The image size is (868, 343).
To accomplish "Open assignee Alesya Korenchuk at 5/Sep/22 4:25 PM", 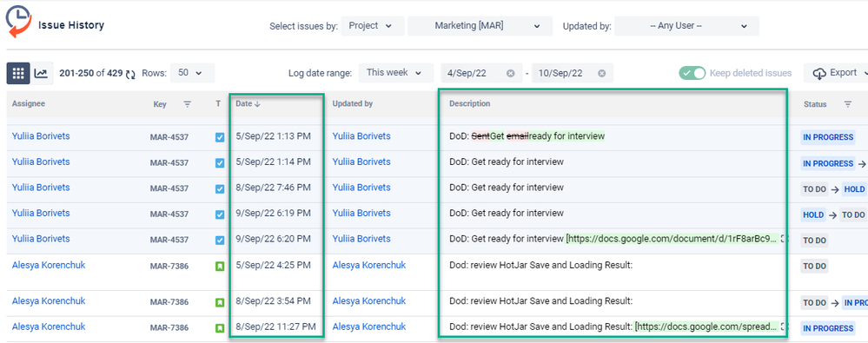I will tap(49, 265).
